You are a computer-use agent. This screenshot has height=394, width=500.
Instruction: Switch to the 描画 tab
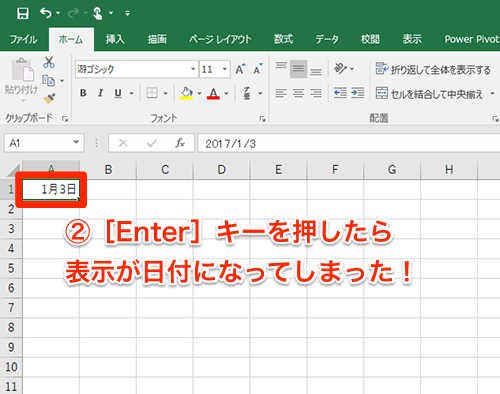[157, 40]
